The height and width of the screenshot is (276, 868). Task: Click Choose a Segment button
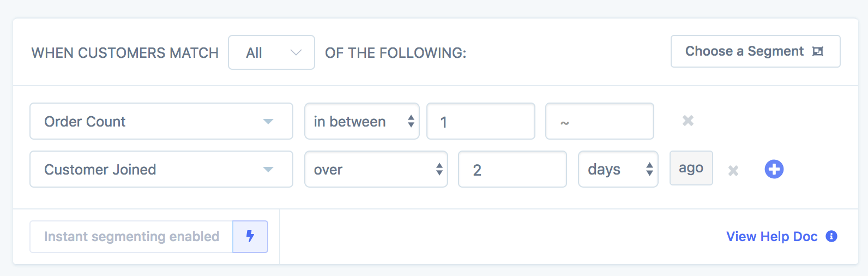tap(756, 51)
